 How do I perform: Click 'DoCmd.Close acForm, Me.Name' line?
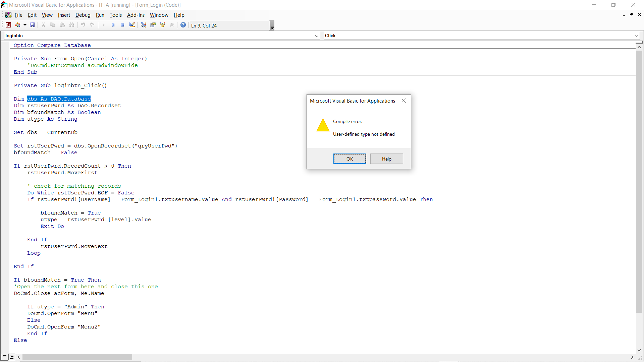pos(59,293)
